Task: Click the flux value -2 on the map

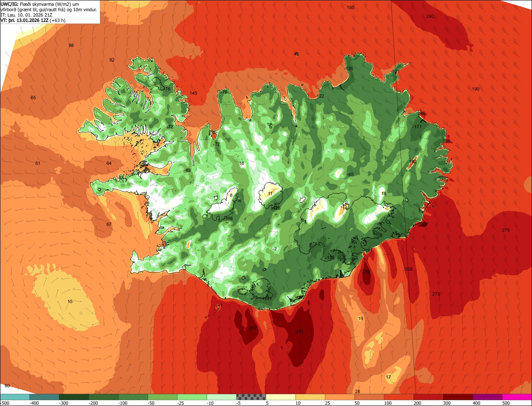Action: pos(275,249)
